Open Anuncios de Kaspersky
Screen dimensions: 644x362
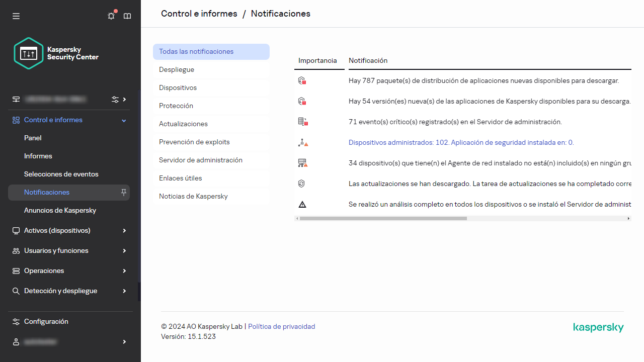pos(60,210)
